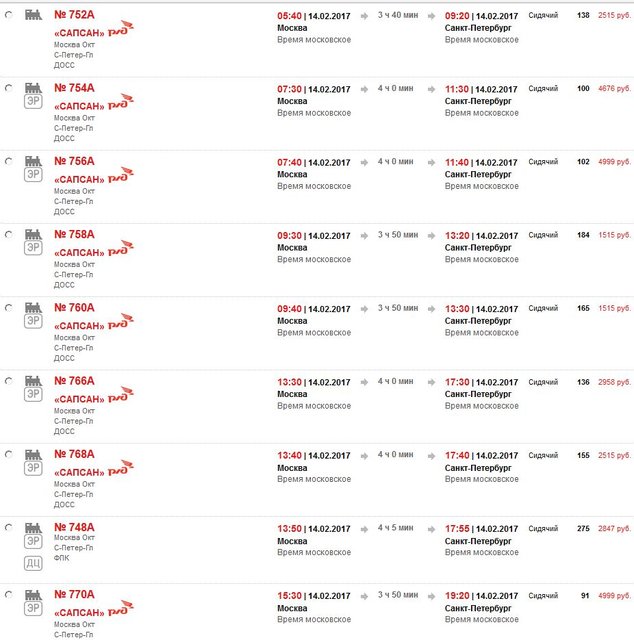Viewport: 634px width, 640px height.
Task: Click the locomotive icon beside train 752А
Action: (33, 16)
